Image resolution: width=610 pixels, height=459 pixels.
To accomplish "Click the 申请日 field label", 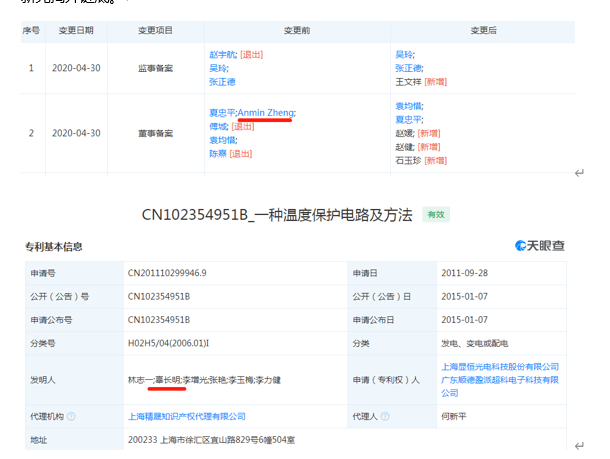I will tap(365, 273).
